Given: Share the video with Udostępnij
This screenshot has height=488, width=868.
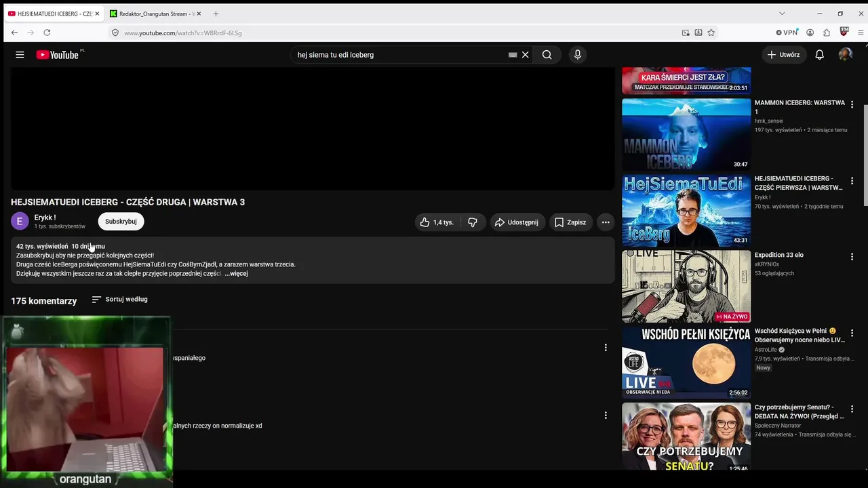Looking at the screenshot, I should pyautogui.click(x=517, y=222).
